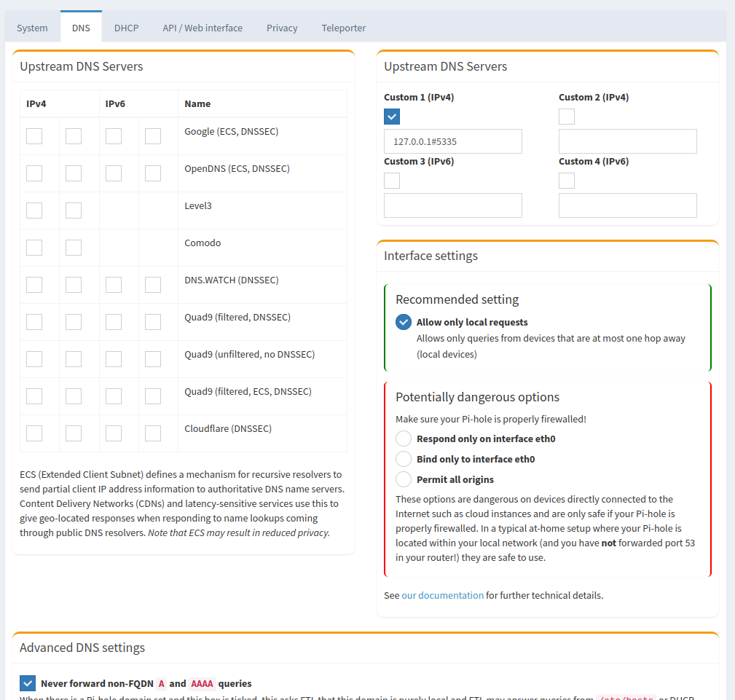Screen dimensions: 735x700
Task: Tick the second IPv4 box for DNS.WATCH
Action: point(74,285)
